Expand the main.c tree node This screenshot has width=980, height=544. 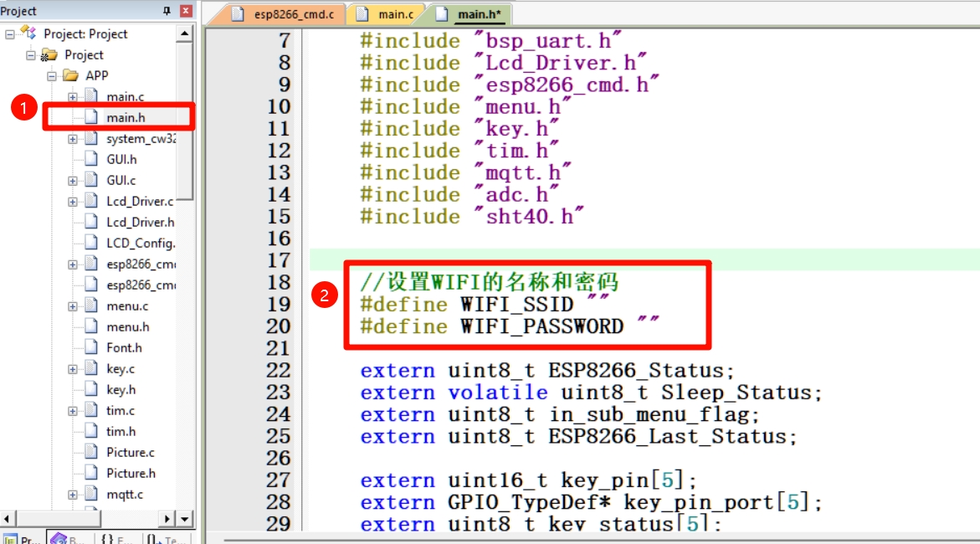73,97
